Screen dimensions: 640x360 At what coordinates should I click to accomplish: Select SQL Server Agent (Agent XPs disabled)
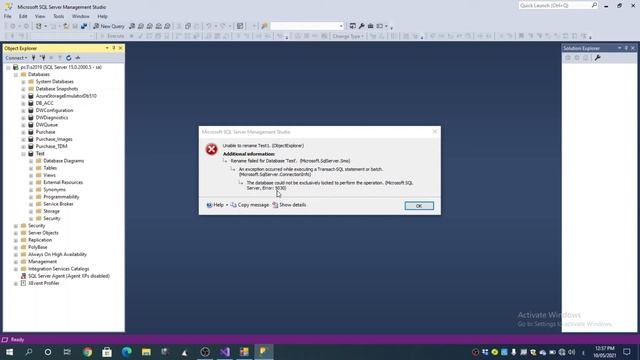point(69,276)
